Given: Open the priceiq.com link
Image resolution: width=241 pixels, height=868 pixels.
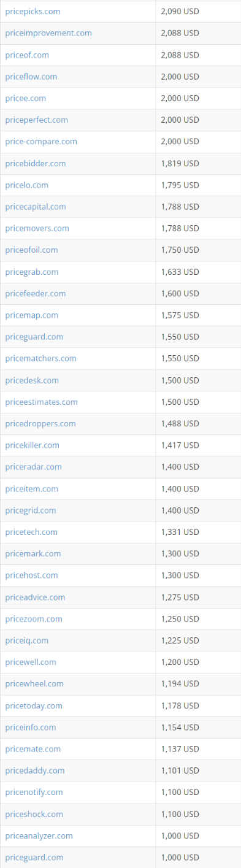Looking at the screenshot, I should tap(27, 641).
